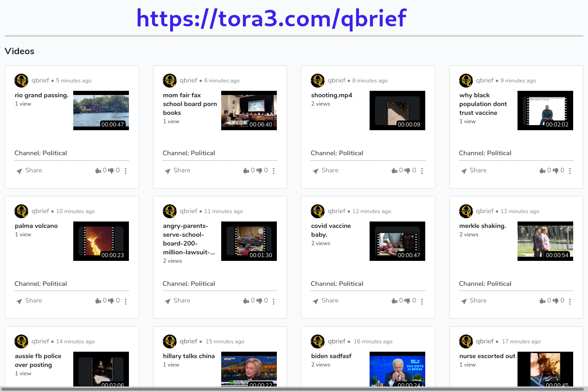The width and height of the screenshot is (588, 392).
Task: Play the why black population thumbnail
Action: pyautogui.click(x=545, y=110)
